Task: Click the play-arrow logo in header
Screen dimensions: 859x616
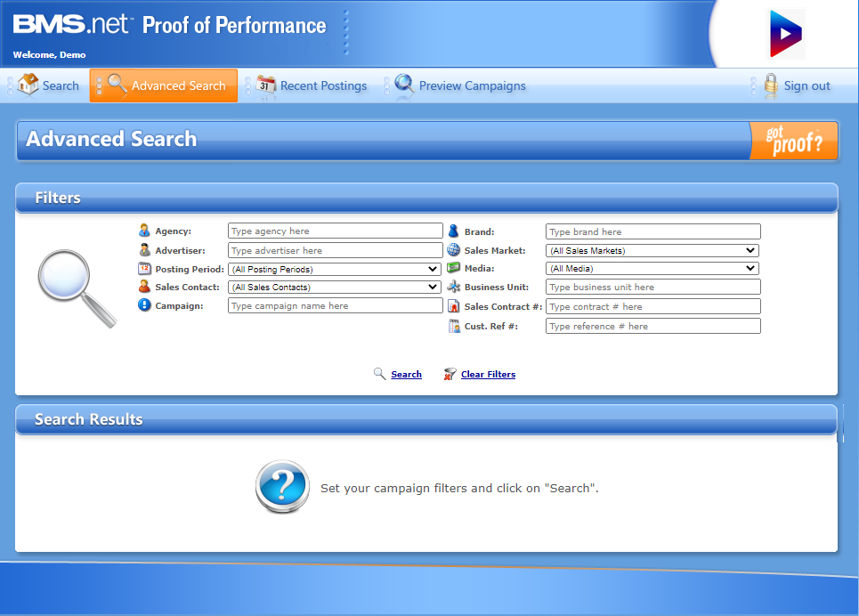Action: [x=786, y=34]
